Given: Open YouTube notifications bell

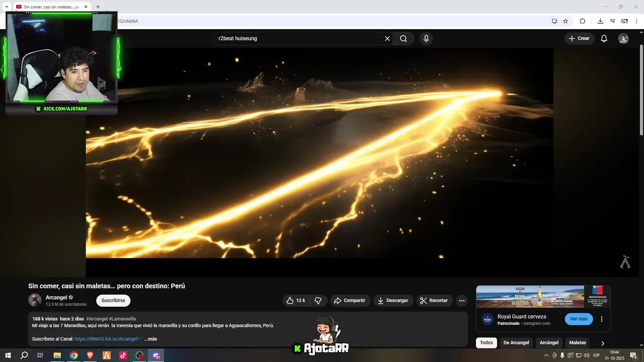Looking at the screenshot, I should tap(604, 39).
